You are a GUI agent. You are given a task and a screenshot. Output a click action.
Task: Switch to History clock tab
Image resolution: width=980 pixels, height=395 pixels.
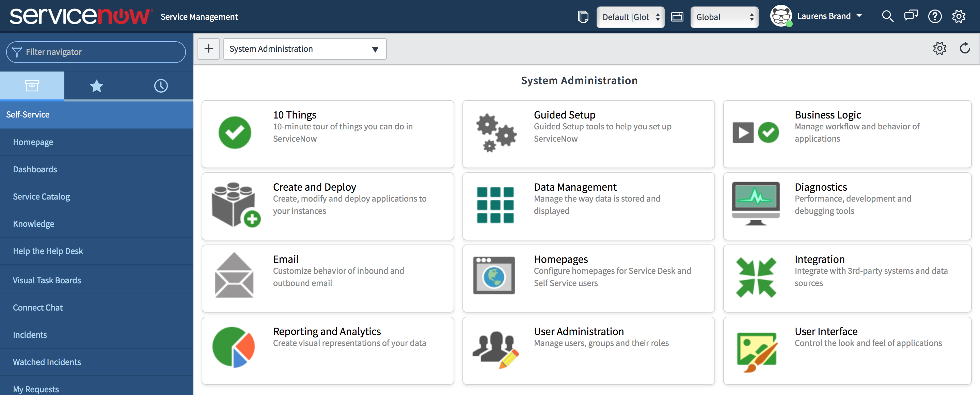point(160,85)
